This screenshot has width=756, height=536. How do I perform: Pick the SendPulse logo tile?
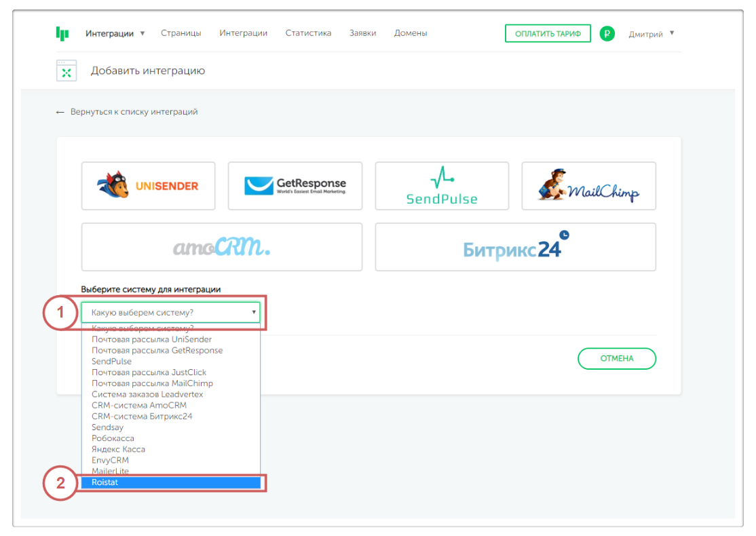pos(442,186)
